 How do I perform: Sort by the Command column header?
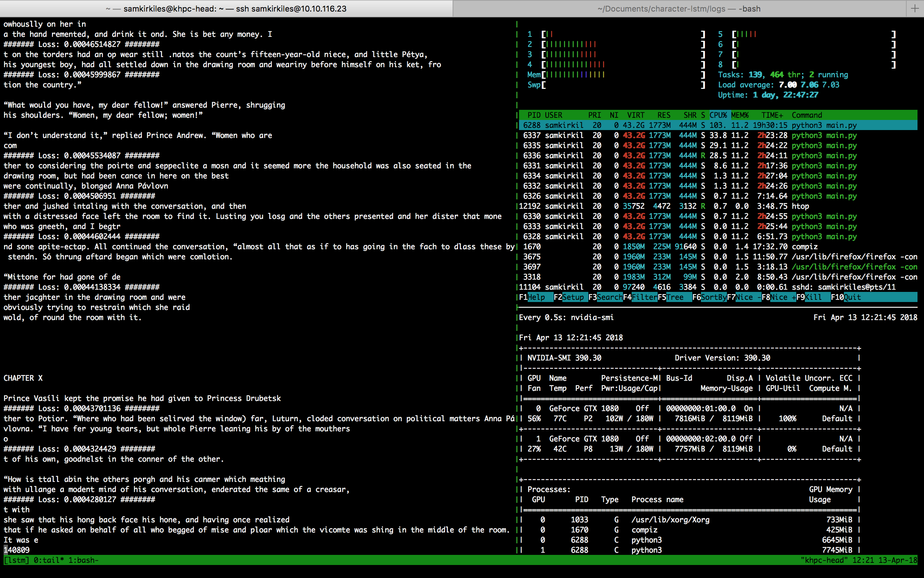(807, 115)
